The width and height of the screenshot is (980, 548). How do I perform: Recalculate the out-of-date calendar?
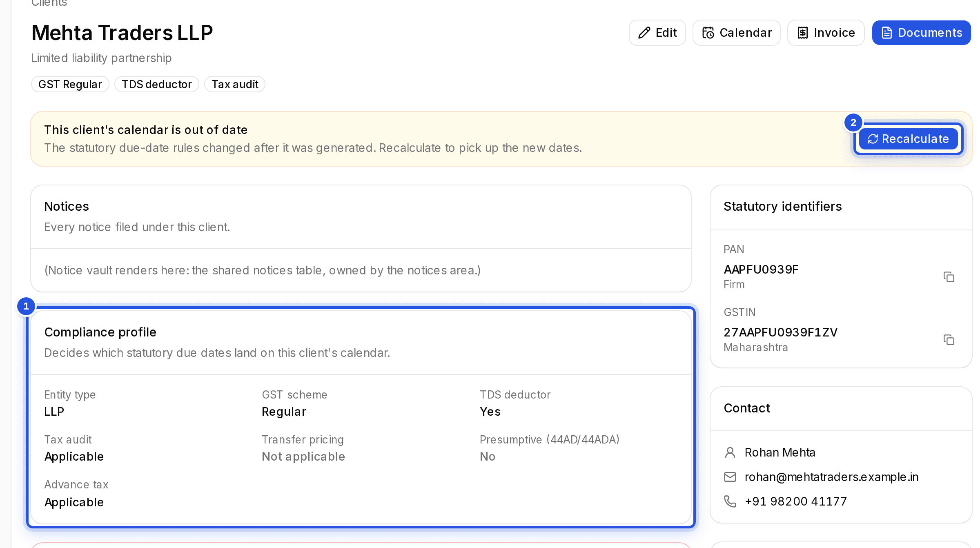point(908,139)
